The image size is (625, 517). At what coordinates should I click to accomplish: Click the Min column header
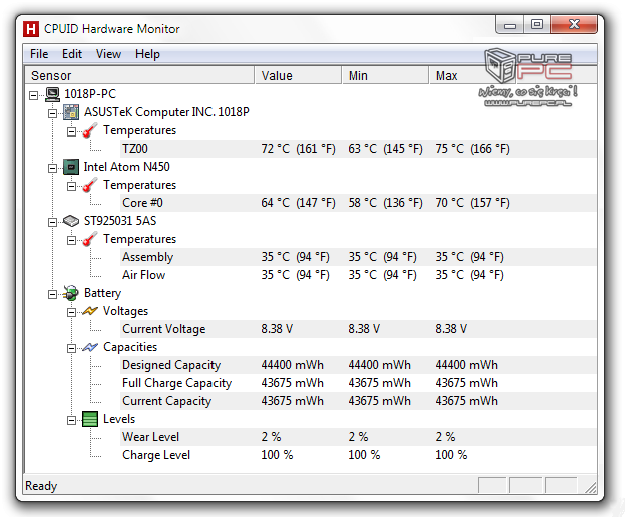[x=385, y=75]
